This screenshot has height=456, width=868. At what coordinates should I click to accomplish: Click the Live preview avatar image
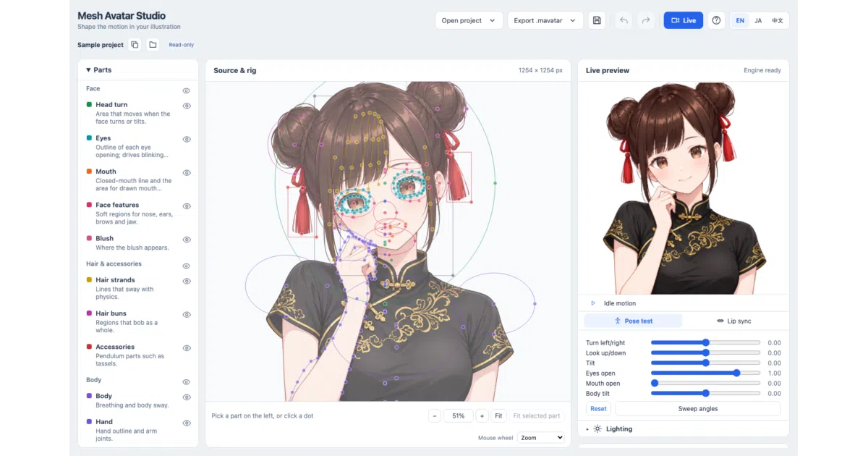point(683,188)
